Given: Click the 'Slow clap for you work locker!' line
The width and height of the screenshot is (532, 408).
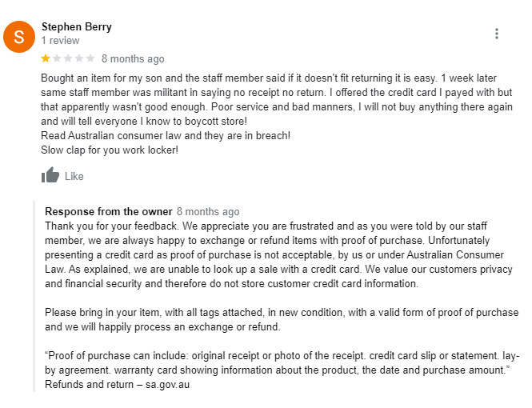Looking at the screenshot, I should (x=110, y=150).
